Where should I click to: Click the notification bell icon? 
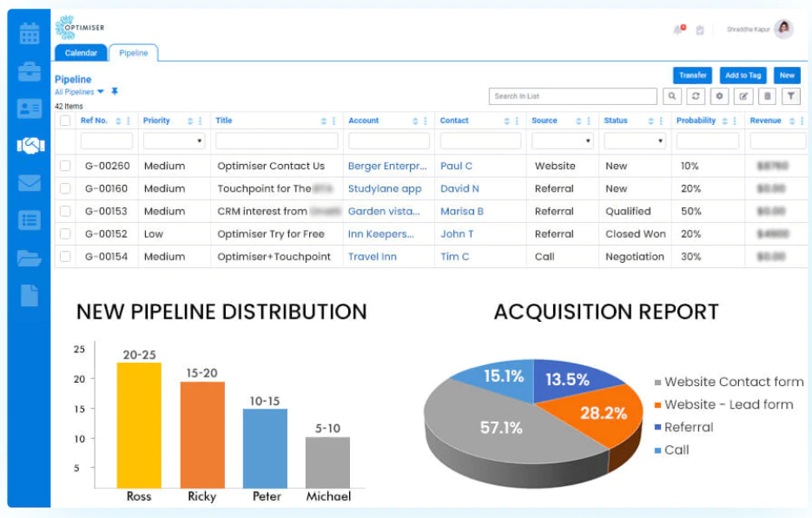pyautogui.click(x=678, y=30)
